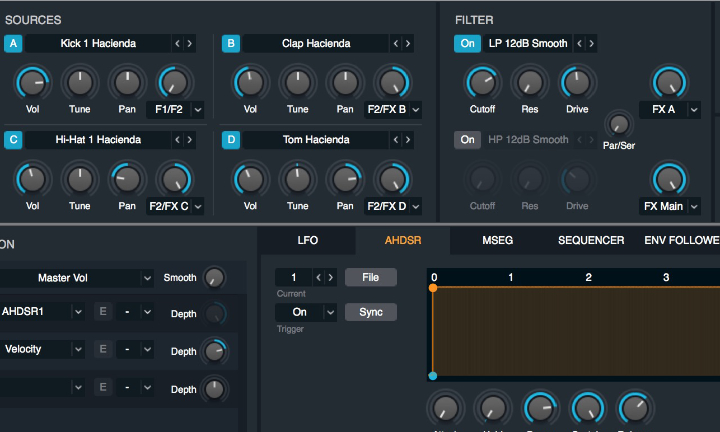Select previous sample for Hi-Hat 1 Hacienda
This screenshot has height=432, width=720.
tap(178, 140)
